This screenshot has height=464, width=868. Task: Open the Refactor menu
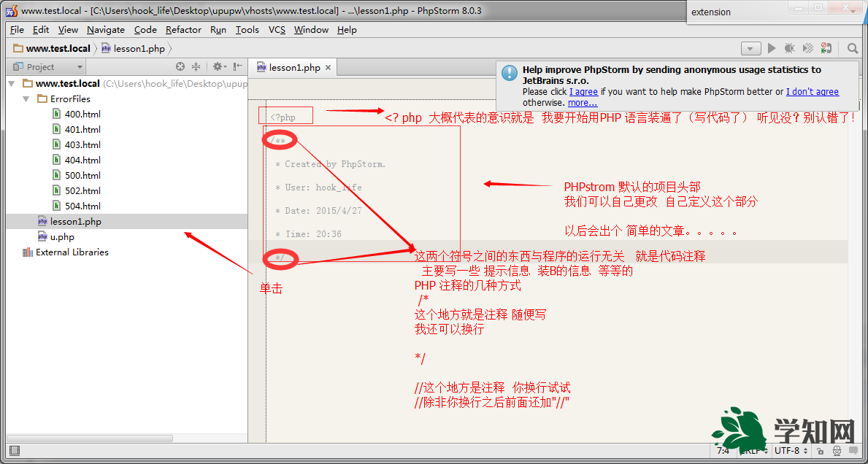183,30
